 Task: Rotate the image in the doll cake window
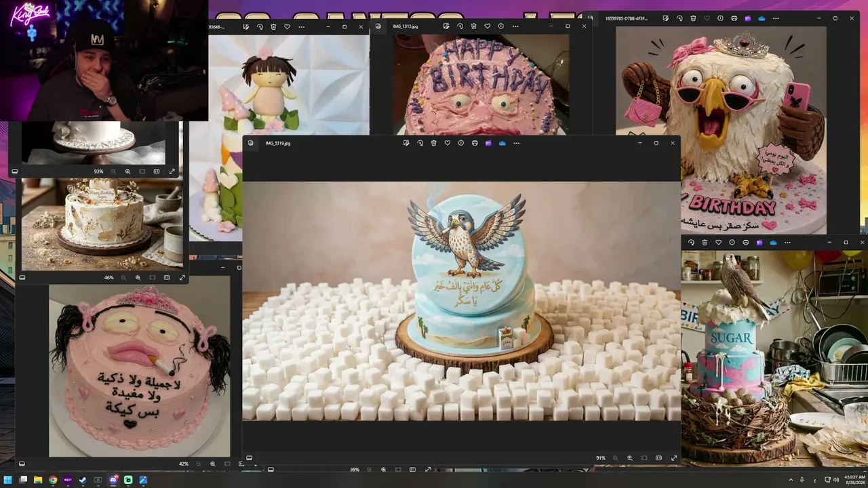click(260, 26)
